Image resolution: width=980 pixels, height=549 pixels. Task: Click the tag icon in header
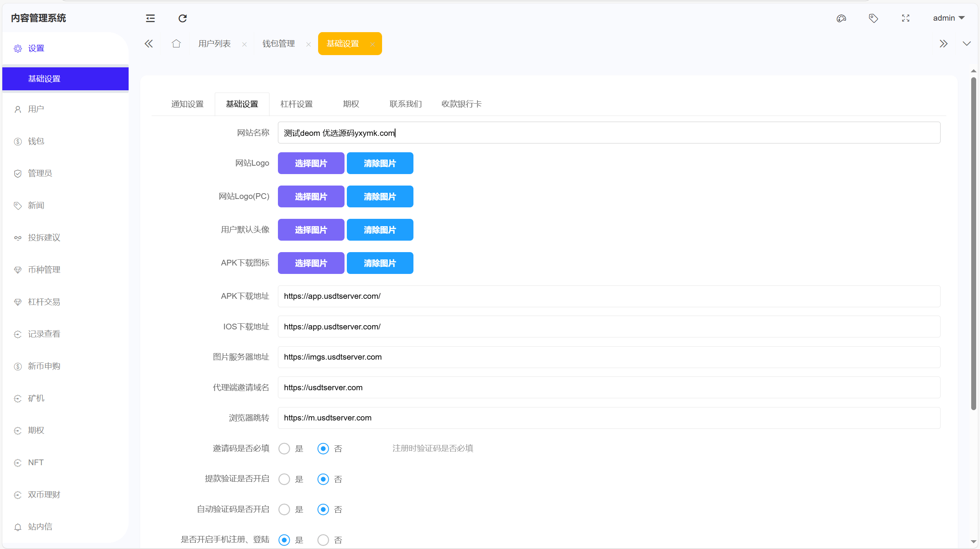coord(873,18)
